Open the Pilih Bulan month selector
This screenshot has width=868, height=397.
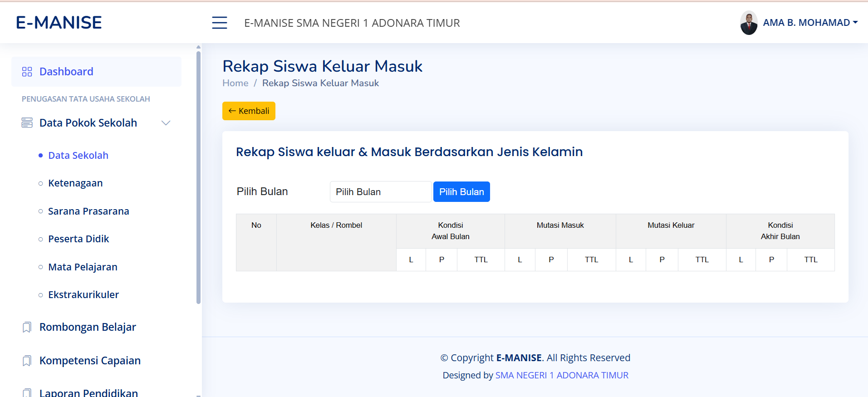coord(380,192)
